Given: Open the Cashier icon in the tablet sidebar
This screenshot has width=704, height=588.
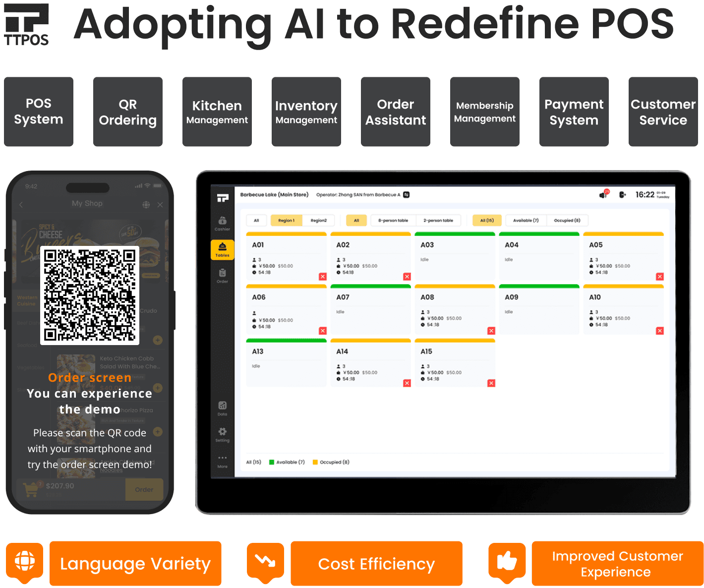Looking at the screenshot, I should point(222,223).
